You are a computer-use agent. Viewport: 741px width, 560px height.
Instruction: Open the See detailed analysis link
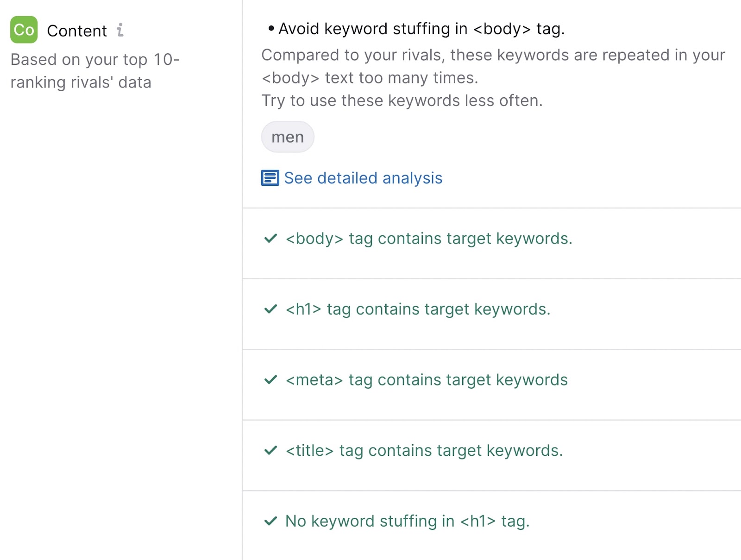click(363, 178)
